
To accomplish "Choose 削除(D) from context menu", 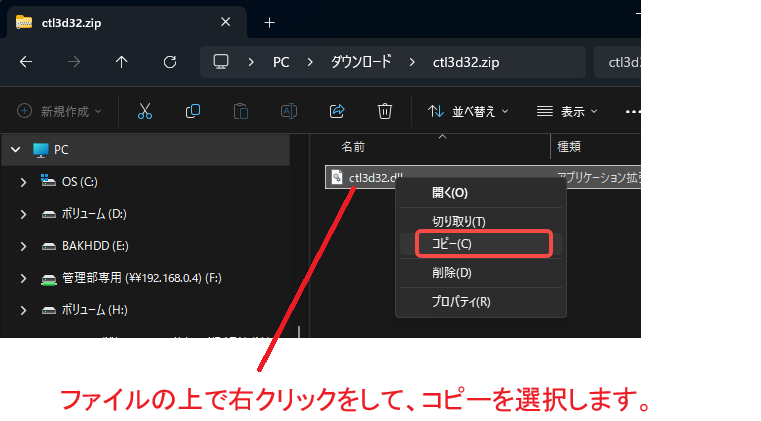I will (480, 273).
